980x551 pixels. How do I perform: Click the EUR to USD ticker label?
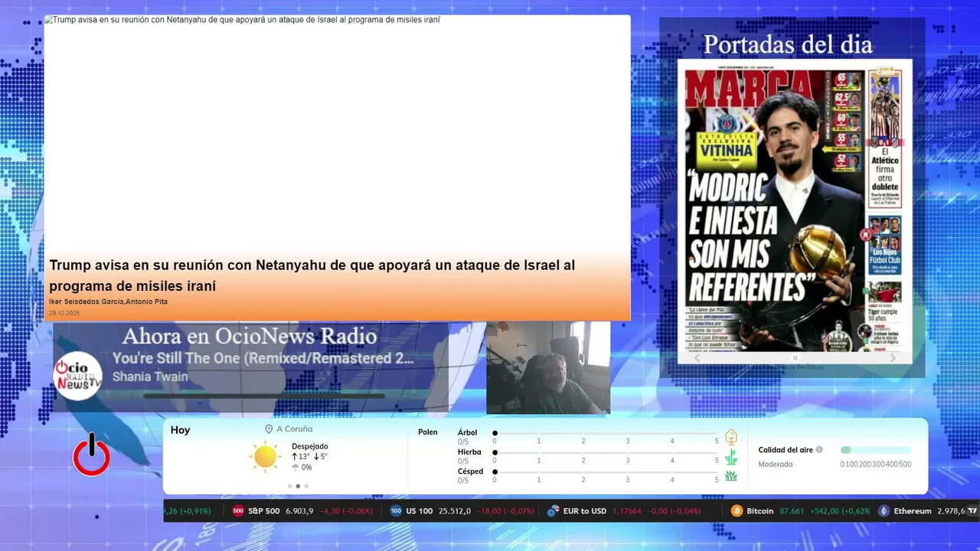[584, 511]
